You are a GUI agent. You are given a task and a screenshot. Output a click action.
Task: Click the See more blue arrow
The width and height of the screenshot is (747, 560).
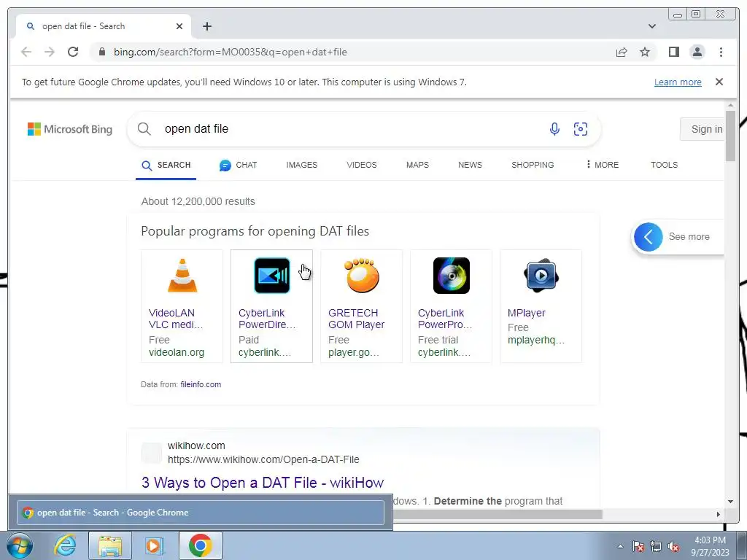648,237
